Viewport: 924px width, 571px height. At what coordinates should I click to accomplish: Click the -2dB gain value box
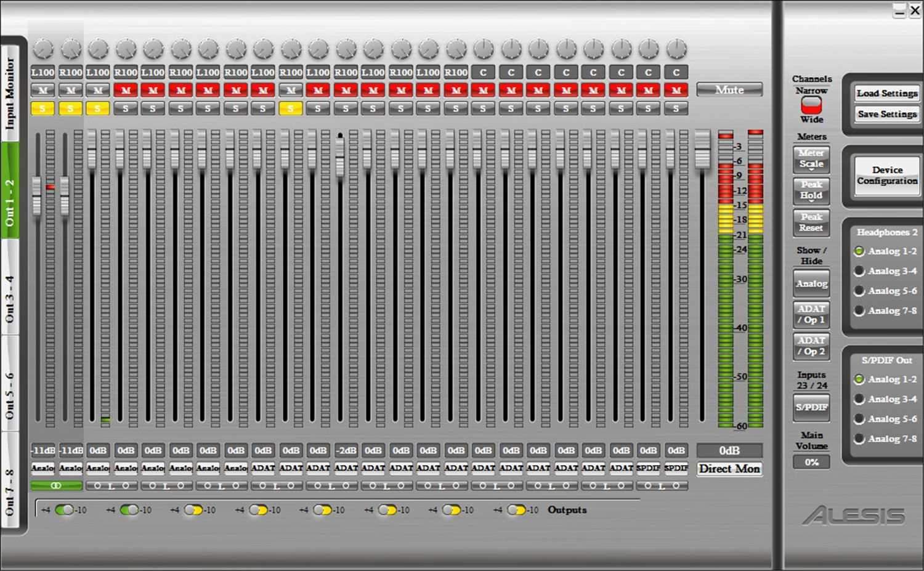click(346, 451)
